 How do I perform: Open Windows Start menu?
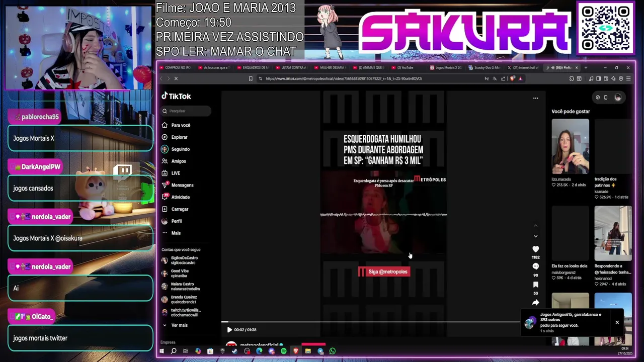click(162, 351)
